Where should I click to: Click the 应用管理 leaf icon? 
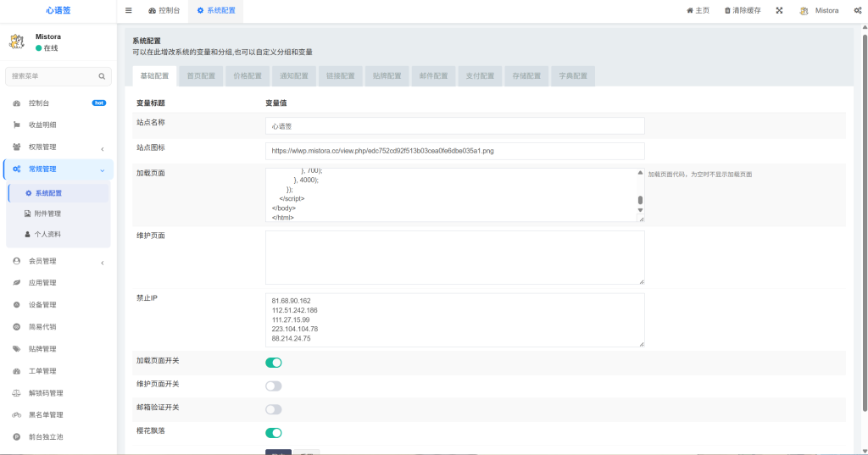coord(17,283)
